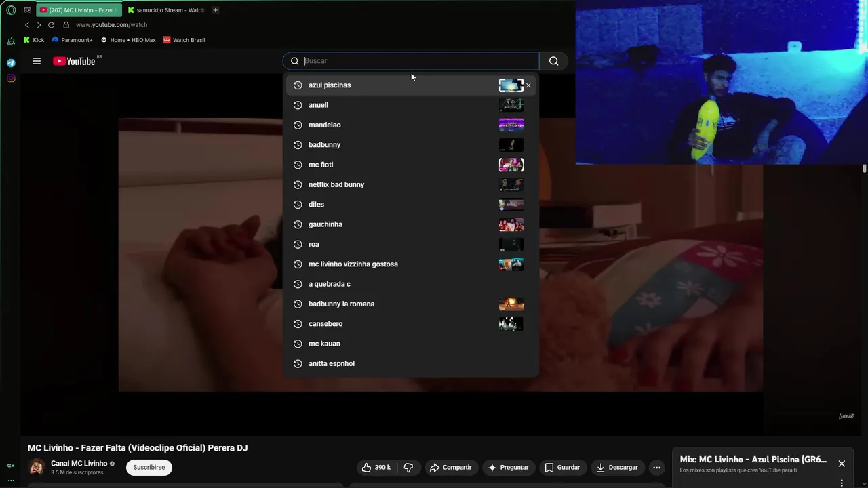Choose 'mc kauan' from search history

[x=410, y=344]
